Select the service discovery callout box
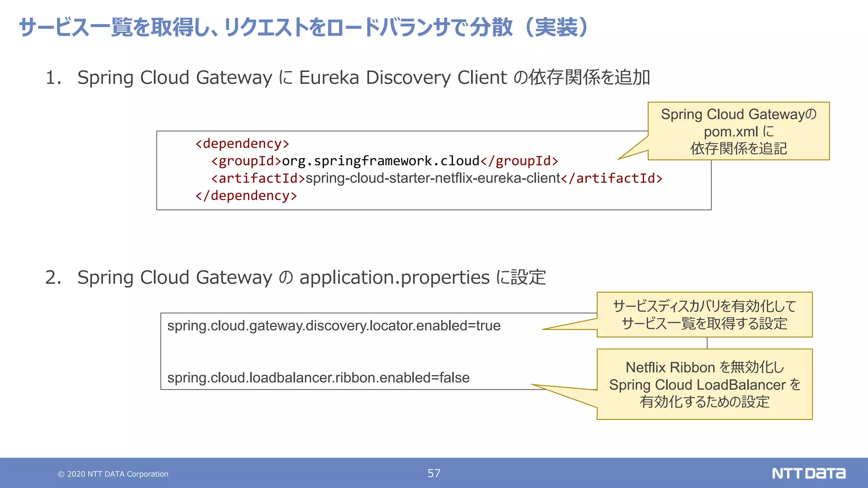Screen dimensions: 868x488 [704, 315]
